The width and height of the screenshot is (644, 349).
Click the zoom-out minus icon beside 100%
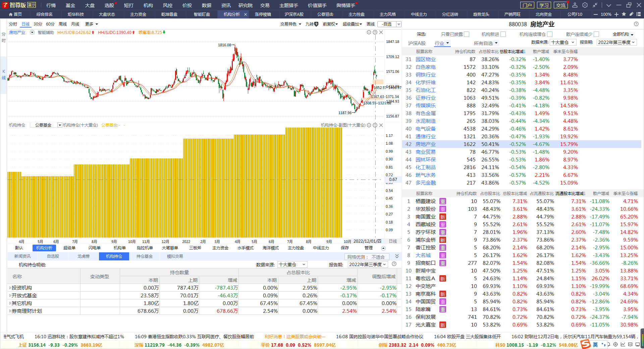pos(596,14)
